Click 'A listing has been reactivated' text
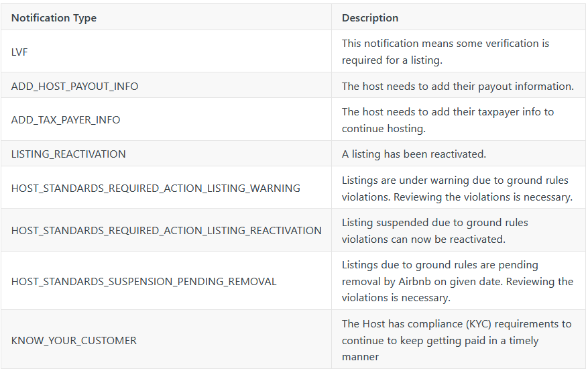The height and width of the screenshot is (371, 588). pos(414,154)
